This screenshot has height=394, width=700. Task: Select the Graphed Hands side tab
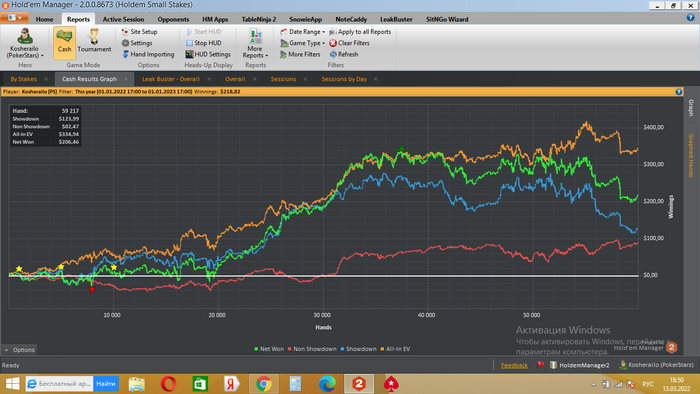point(691,155)
